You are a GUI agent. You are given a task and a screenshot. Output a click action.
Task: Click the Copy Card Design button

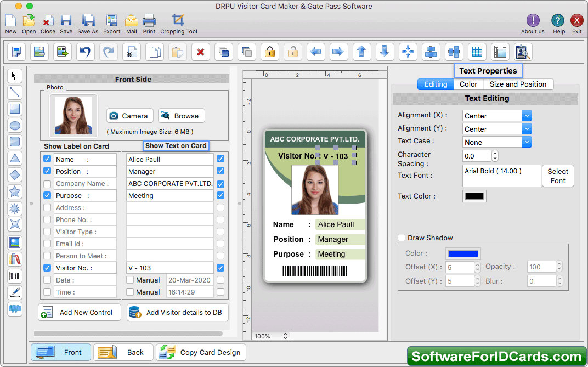201,352
